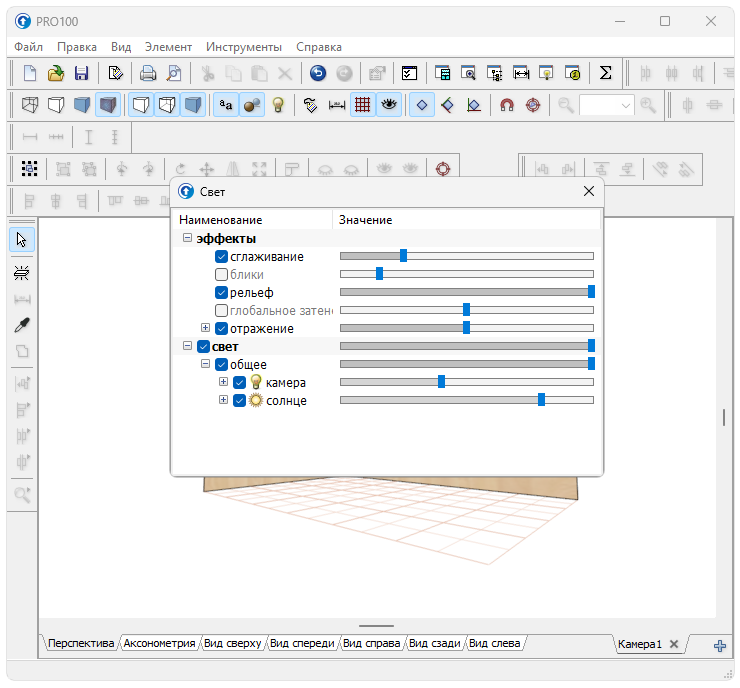Expand the солнце light settings

[x=223, y=400]
